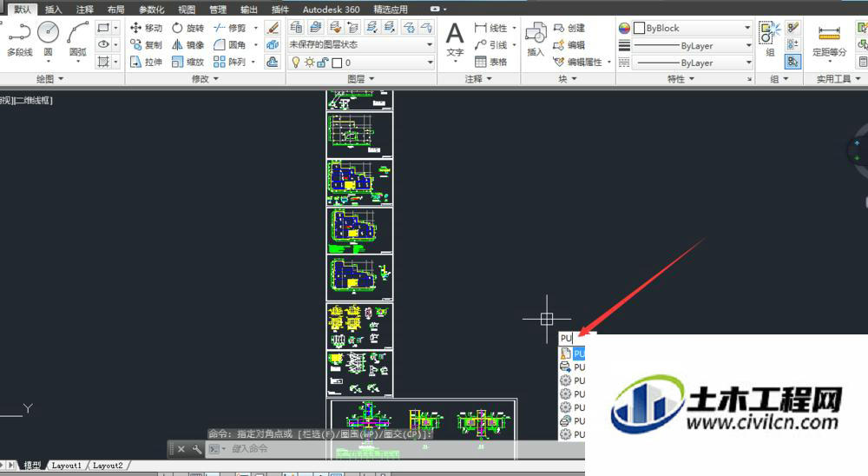
Task: Click the Rectangle draw tool icon
Action: click(x=103, y=27)
